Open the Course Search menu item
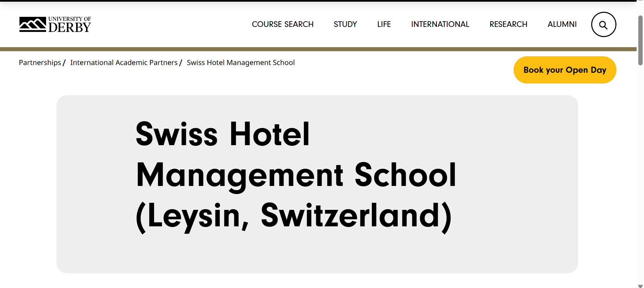This screenshot has width=644, height=288. pyautogui.click(x=282, y=25)
